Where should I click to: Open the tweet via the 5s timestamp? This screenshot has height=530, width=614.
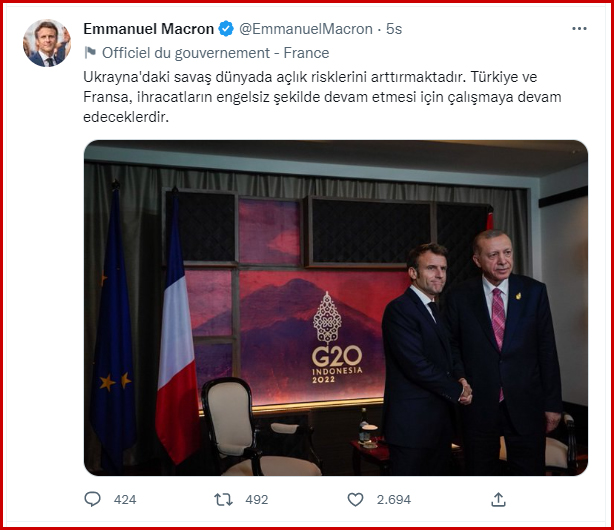[393, 30]
